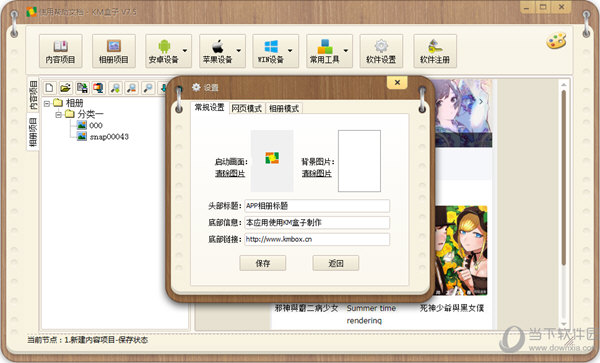Click the 头部标题 input field
The image size is (600, 363).
(317, 206)
